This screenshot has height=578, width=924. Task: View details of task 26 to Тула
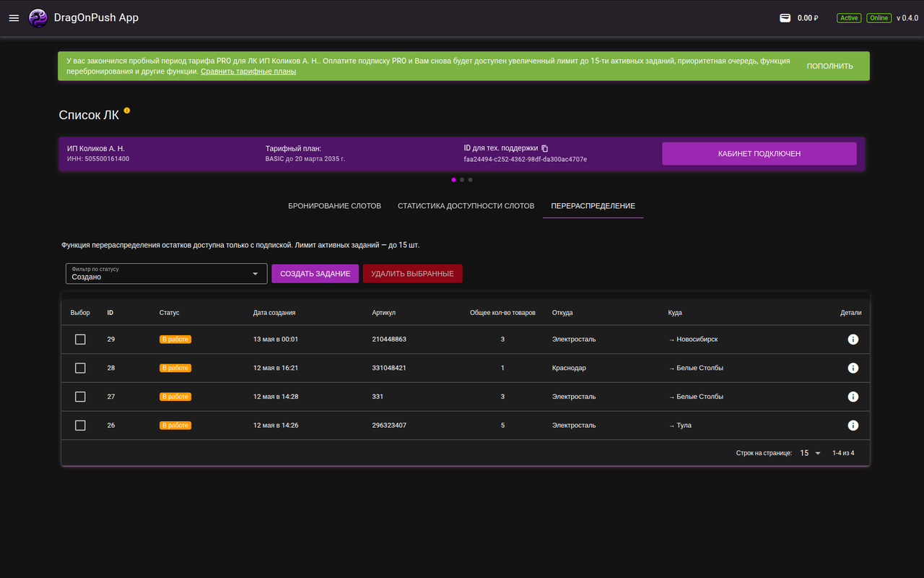click(x=853, y=426)
